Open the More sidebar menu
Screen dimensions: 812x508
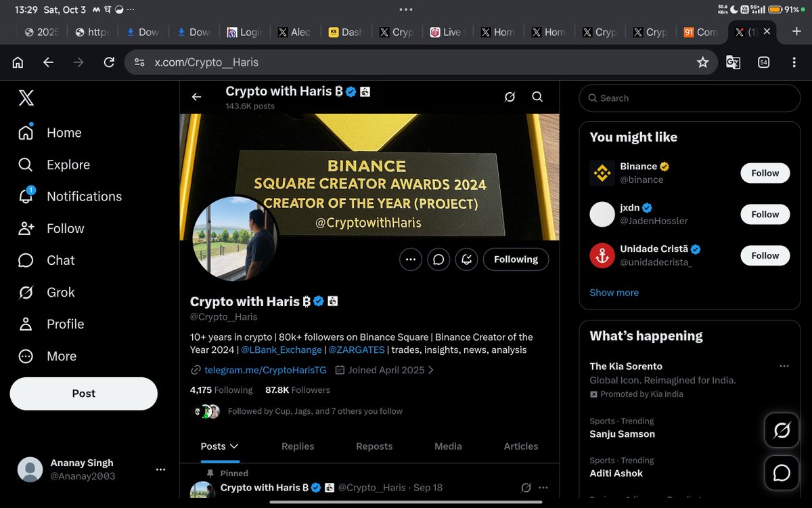[x=47, y=356]
